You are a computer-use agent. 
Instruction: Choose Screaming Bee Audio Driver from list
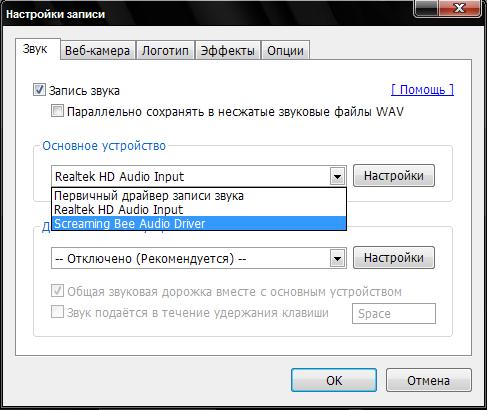(x=199, y=223)
